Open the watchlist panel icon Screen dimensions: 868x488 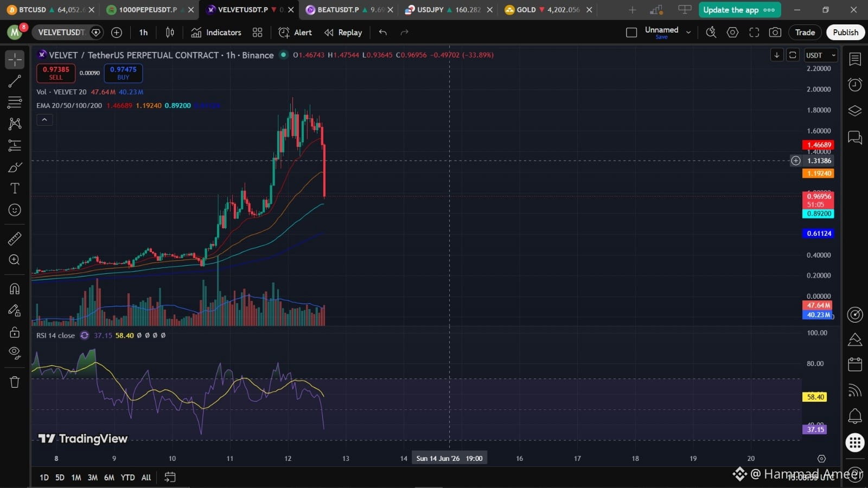click(855, 59)
